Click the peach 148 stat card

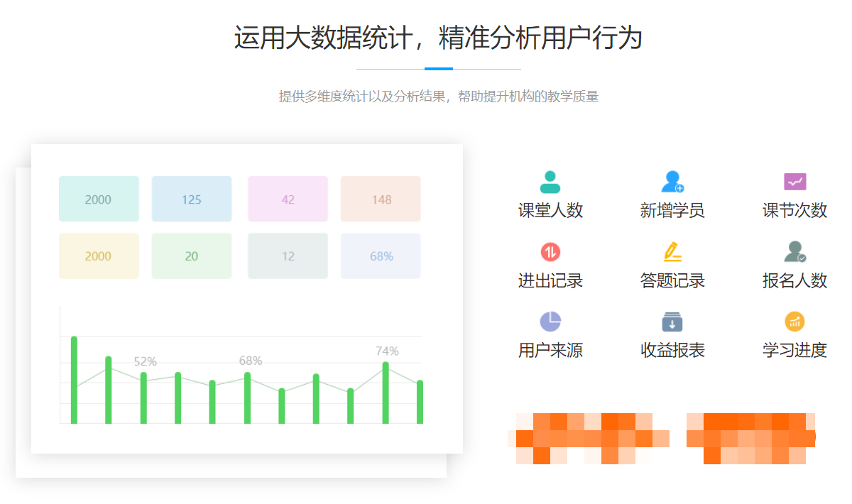click(x=381, y=199)
